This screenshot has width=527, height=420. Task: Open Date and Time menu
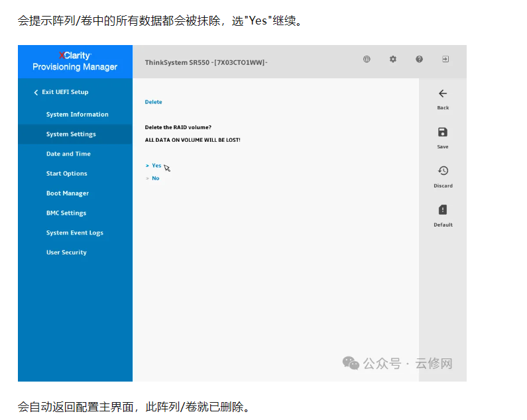[68, 154]
